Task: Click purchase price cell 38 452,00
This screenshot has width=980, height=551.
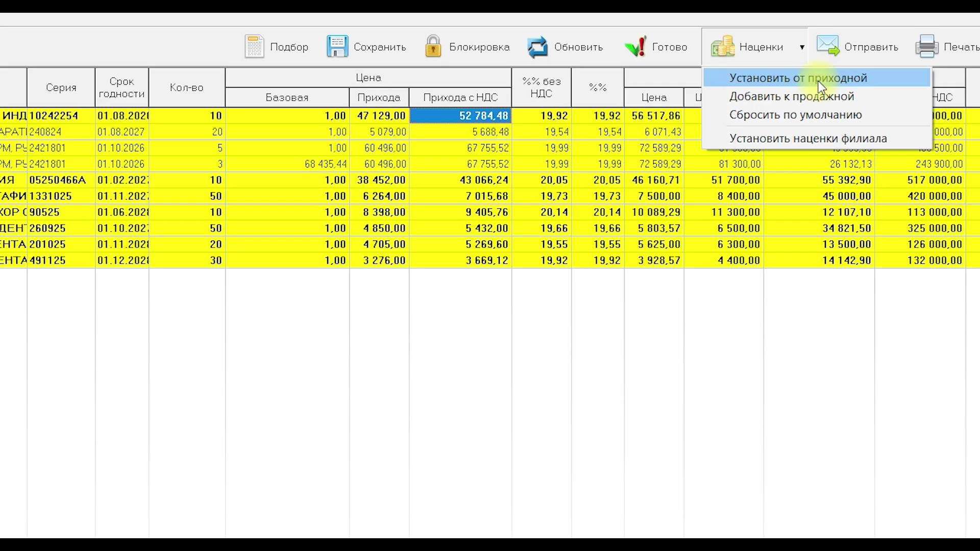Action: tap(379, 180)
